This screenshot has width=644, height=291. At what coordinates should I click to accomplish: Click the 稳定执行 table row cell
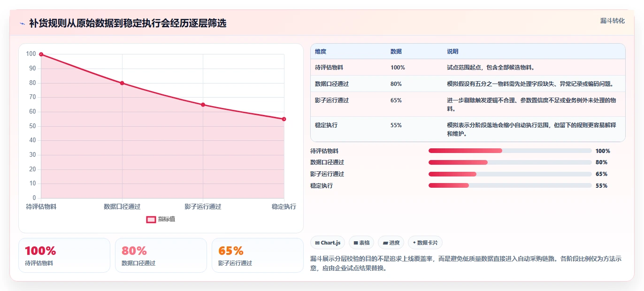pos(326,125)
